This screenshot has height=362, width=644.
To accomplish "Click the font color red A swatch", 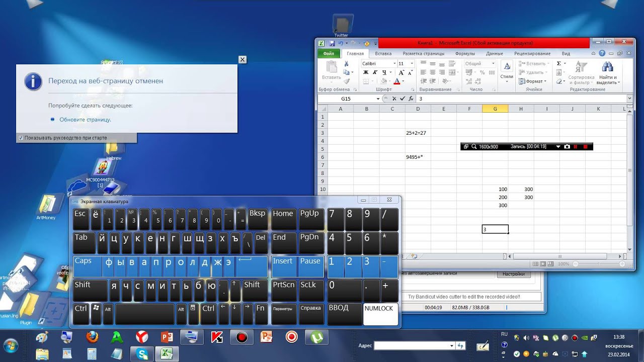I will (x=396, y=81).
